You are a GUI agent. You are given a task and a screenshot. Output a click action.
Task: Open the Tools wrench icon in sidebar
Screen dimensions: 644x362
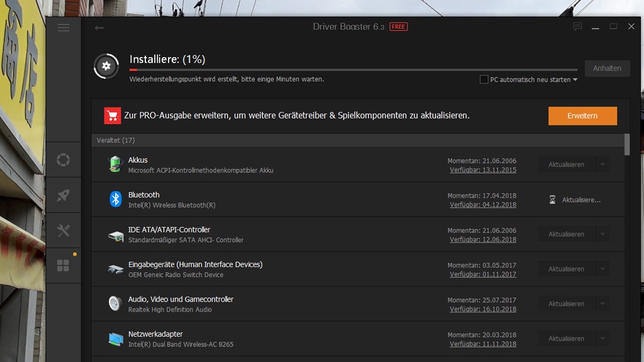pyautogui.click(x=64, y=230)
